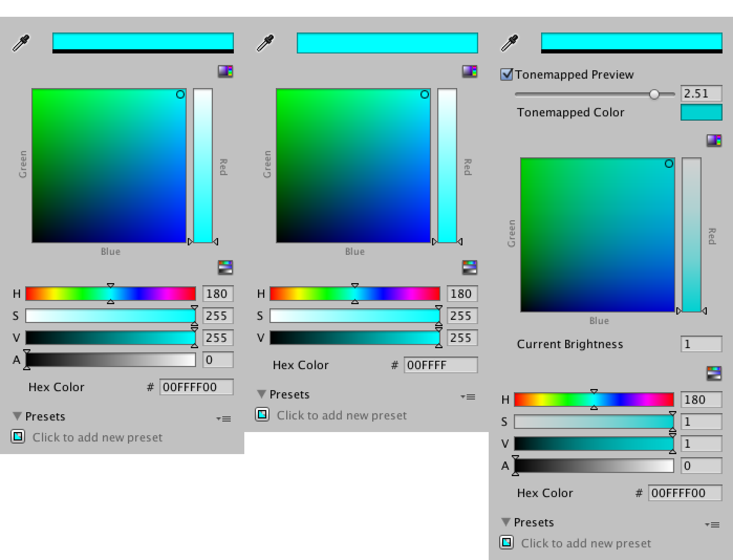
Task: Click the vertical Red slider in middle panel
Action: pyautogui.click(x=447, y=166)
